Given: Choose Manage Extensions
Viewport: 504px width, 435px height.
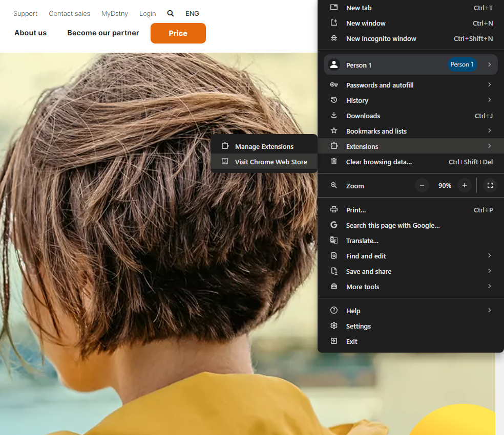Looking at the screenshot, I should (x=264, y=146).
